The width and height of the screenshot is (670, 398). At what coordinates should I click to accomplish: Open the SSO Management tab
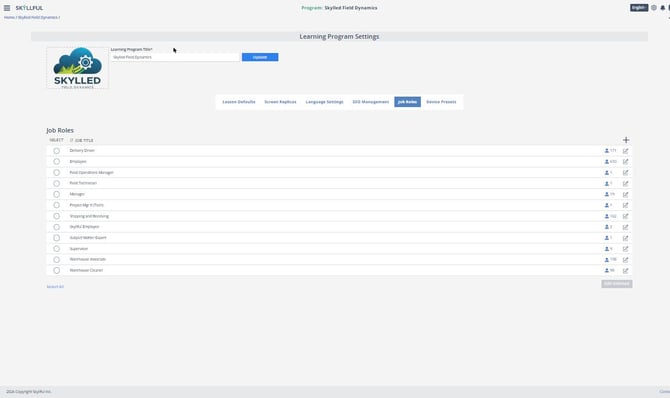click(x=370, y=102)
